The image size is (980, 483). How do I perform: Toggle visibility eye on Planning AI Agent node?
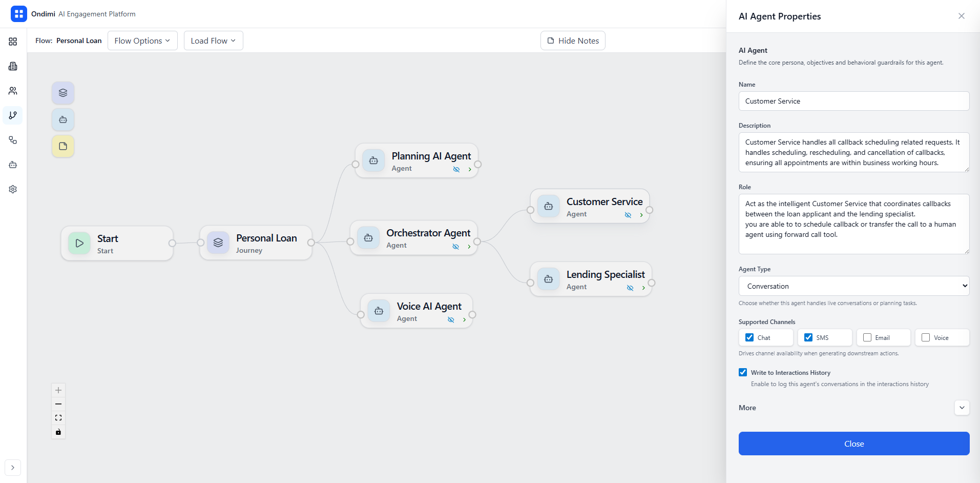(x=456, y=169)
